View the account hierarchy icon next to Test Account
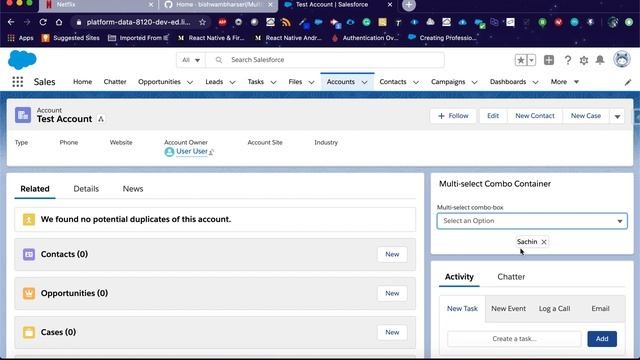The width and height of the screenshot is (640, 360). tap(101, 119)
